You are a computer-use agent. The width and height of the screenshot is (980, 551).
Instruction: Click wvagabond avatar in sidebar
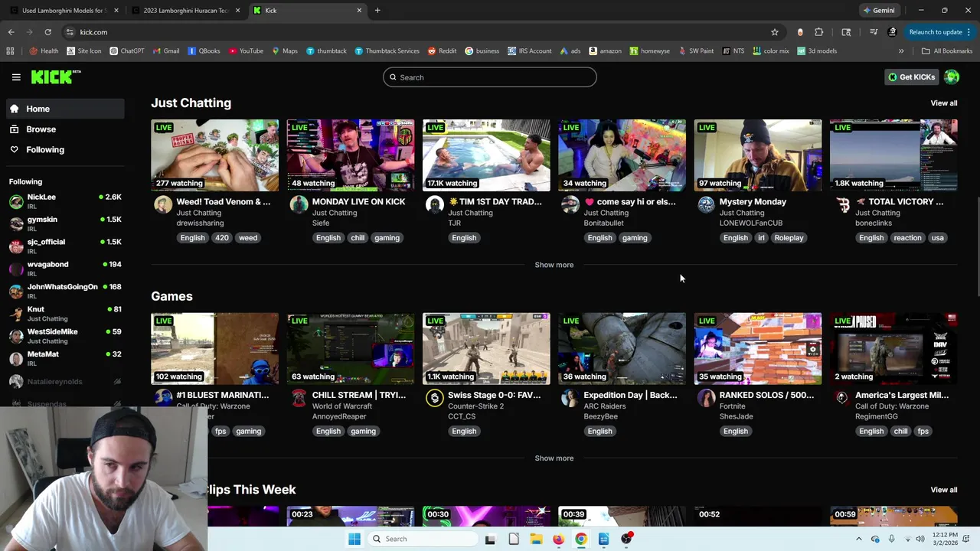[16, 269]
